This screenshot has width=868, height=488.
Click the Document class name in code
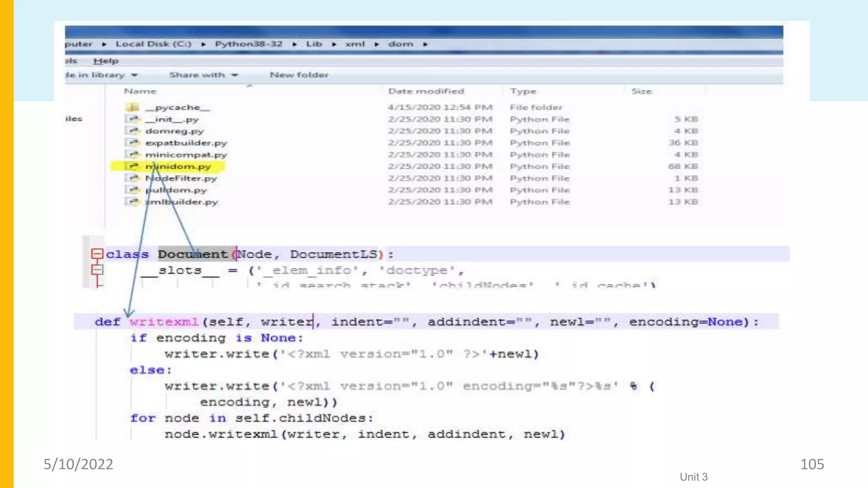(193, 254)
